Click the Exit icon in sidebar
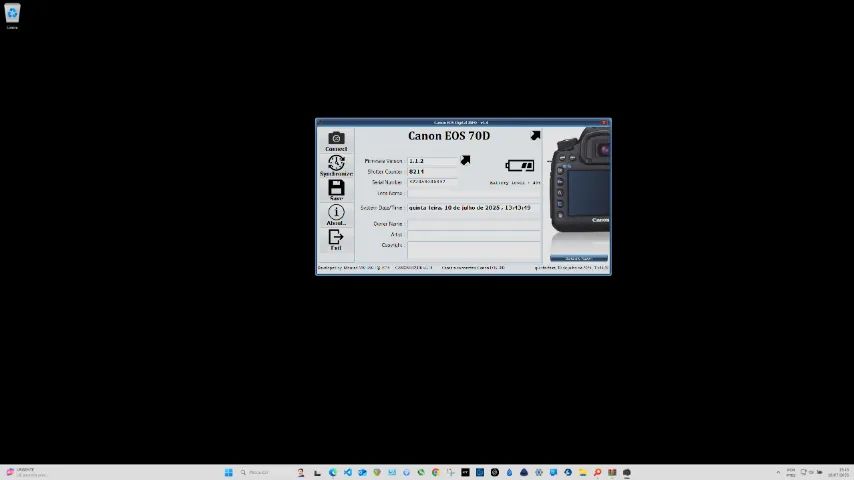 tap(336, 237)
